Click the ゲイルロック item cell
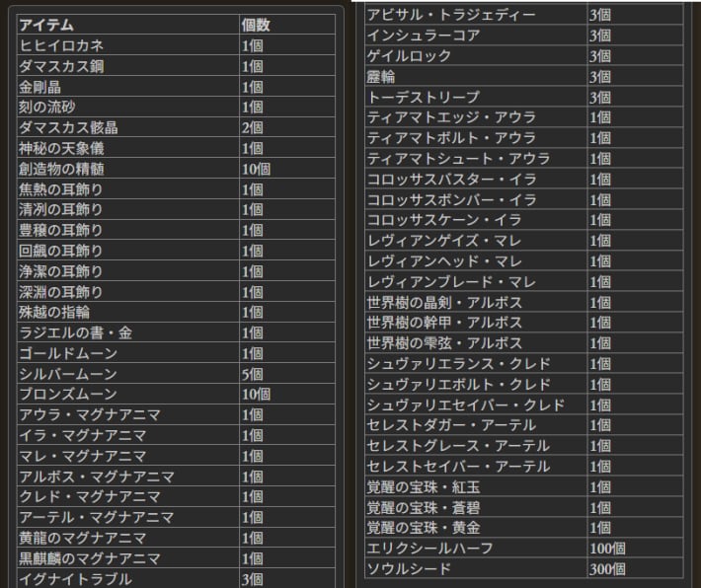The image size is (701, 588). pos(476,56)
